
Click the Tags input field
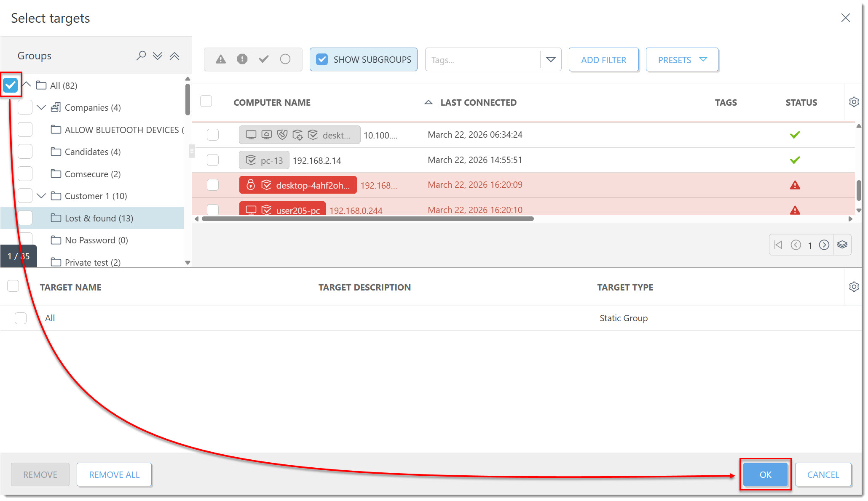pos(482,60)
